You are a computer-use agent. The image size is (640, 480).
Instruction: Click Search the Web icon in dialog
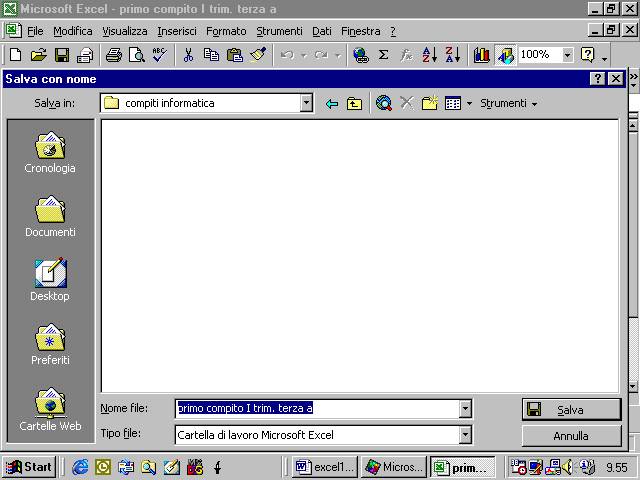click(x=384, y=103)
